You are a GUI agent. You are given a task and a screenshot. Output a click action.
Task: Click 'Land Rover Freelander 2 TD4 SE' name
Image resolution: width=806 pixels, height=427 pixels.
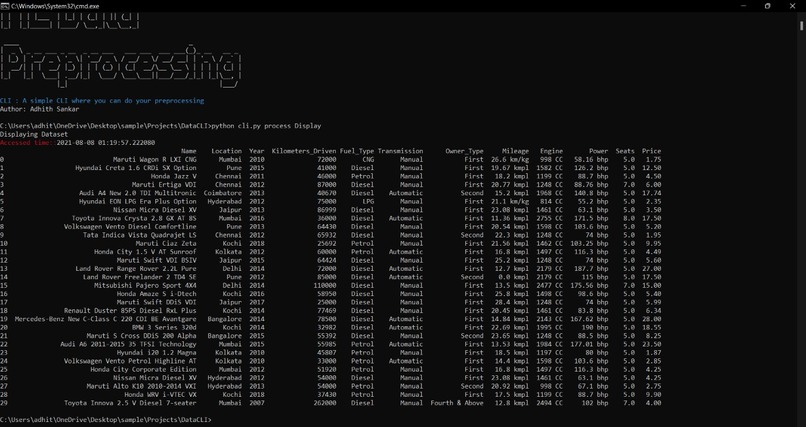point(140,277)
